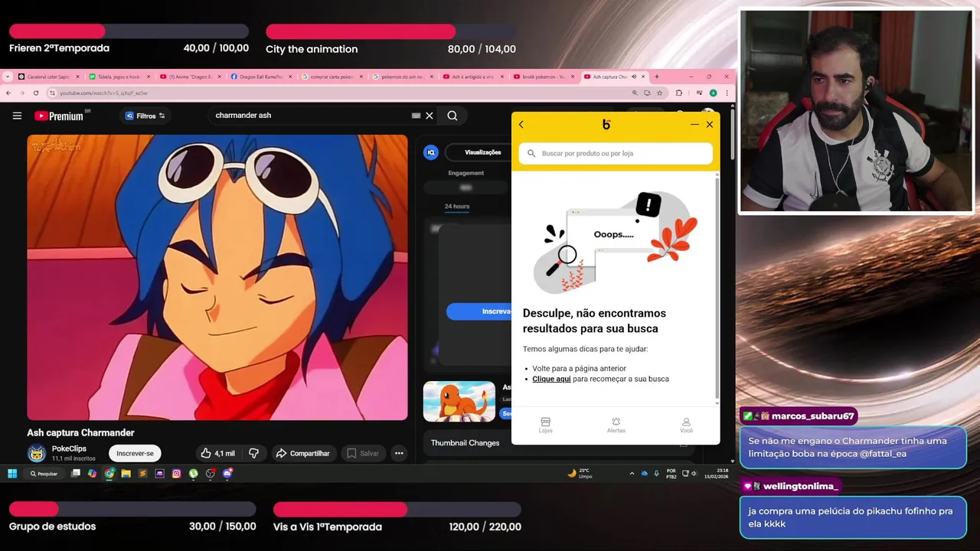Click the browser back arrow
Screen dimensions: 980x551
click(x=8, y=93)
